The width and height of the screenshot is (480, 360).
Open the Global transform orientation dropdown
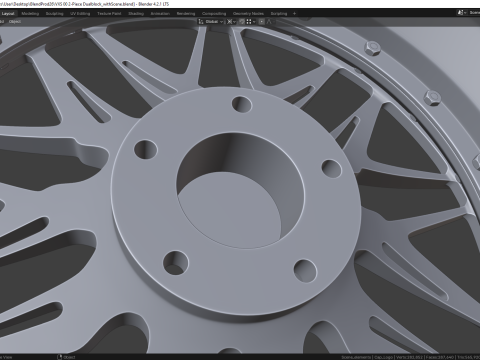(211, 22)
